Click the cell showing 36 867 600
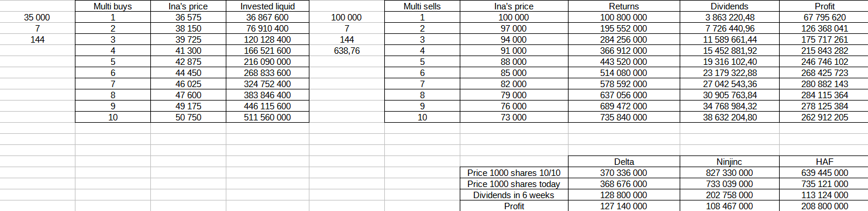This screenshot has width=868, height=211. 267,18
